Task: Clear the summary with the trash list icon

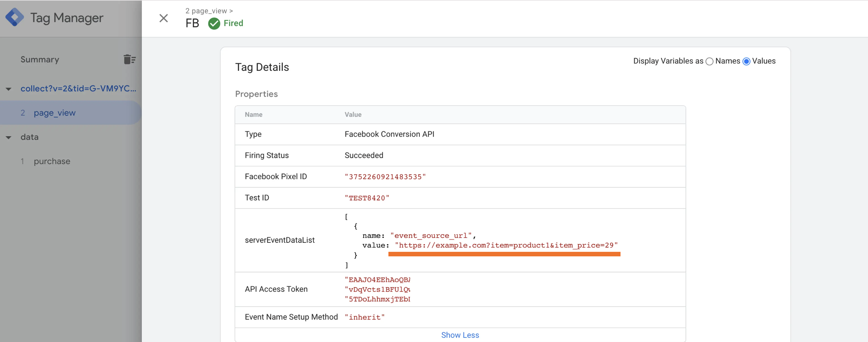Action: (x=129, y=60)
